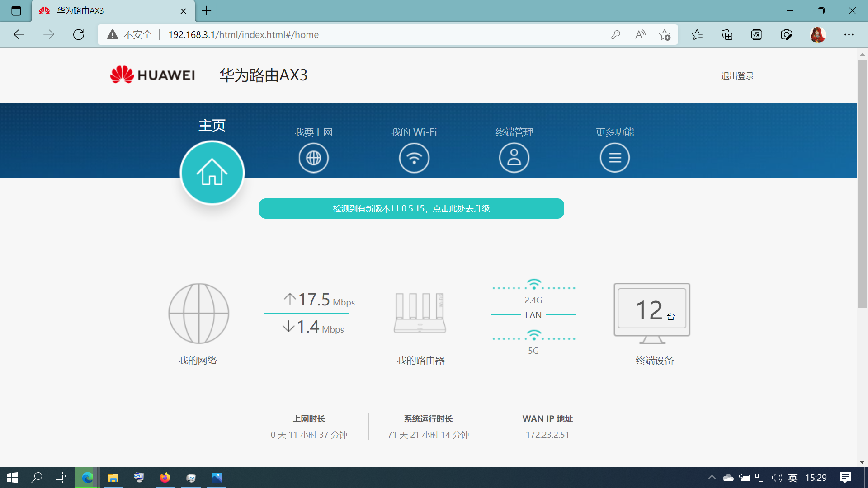Select the 华为路由AX3 browser tab
The width and height of the screenshot is (868, 488).
pos(108,11)
